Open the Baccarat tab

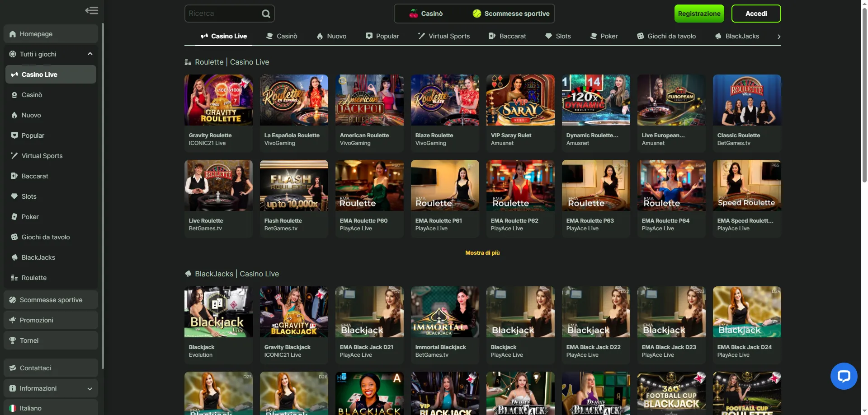[507, 36]
